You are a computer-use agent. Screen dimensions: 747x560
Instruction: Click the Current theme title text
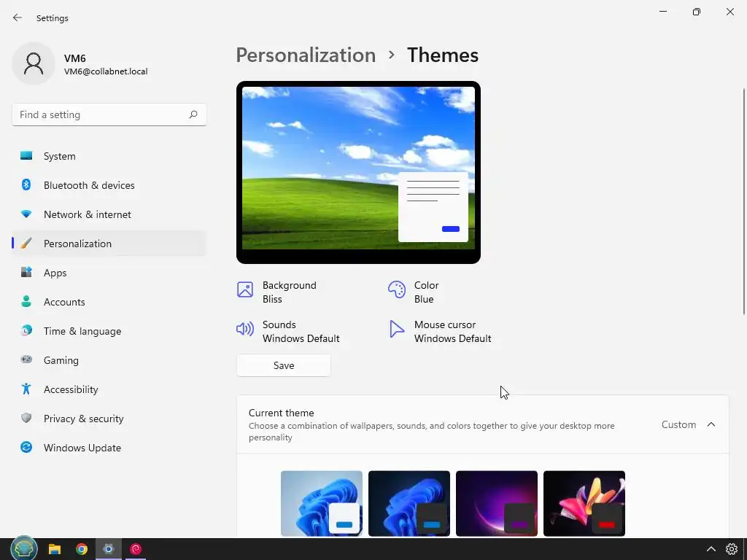(281, 413)
